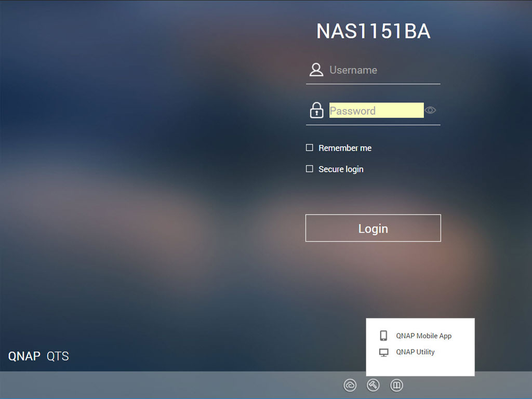Click the Login button
This screenshot has width=532, height=399.
[373, 228]
